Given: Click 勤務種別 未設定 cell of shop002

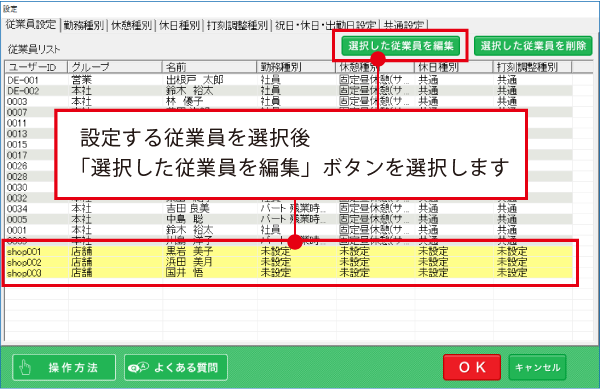Looking at the screenshot, I should tap(276, 262).
